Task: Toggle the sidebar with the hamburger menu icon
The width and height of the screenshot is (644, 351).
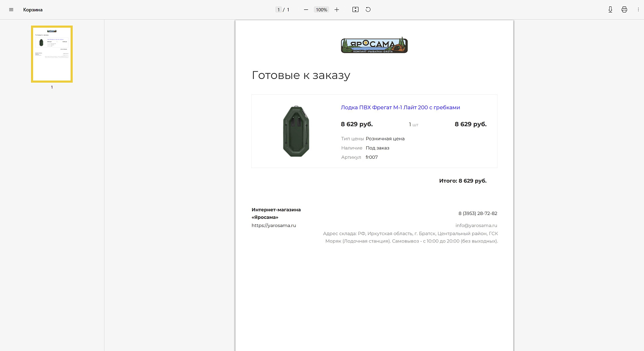Action: coord(11,9)
